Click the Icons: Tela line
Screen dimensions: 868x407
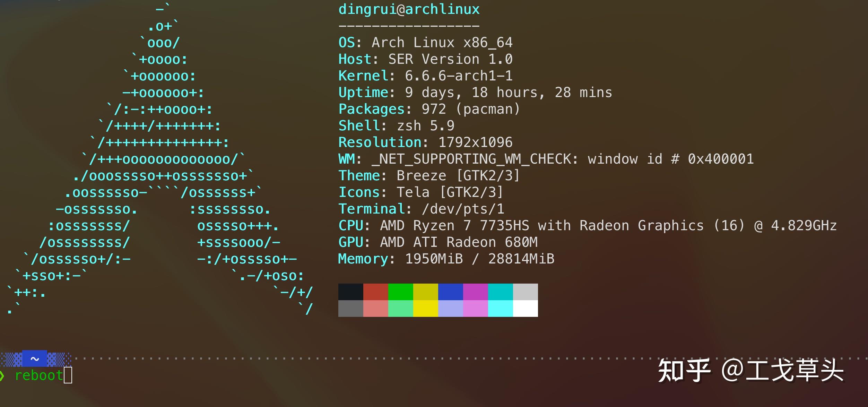(421, 192)
